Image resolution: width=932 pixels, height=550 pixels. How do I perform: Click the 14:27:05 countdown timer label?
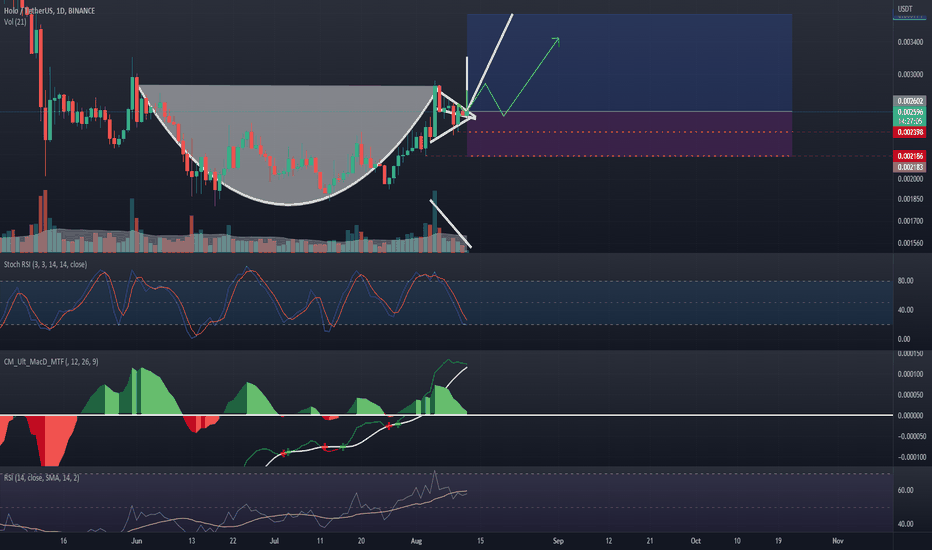click(910, 121)
